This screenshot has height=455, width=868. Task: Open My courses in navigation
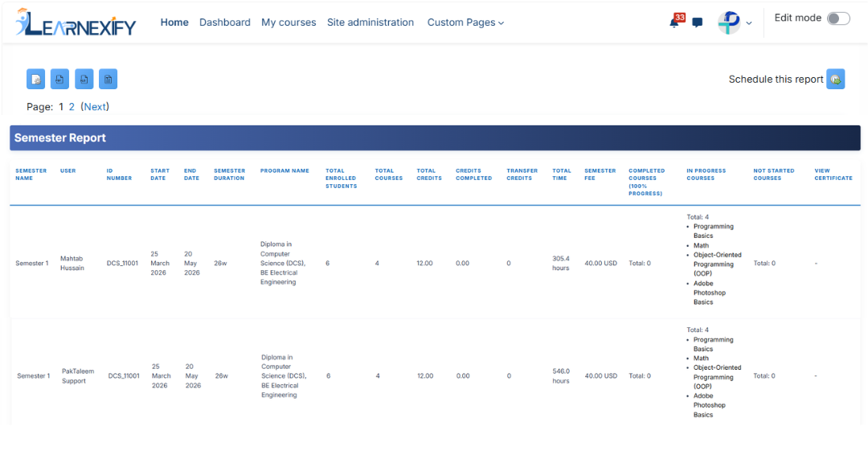point(289,23)
